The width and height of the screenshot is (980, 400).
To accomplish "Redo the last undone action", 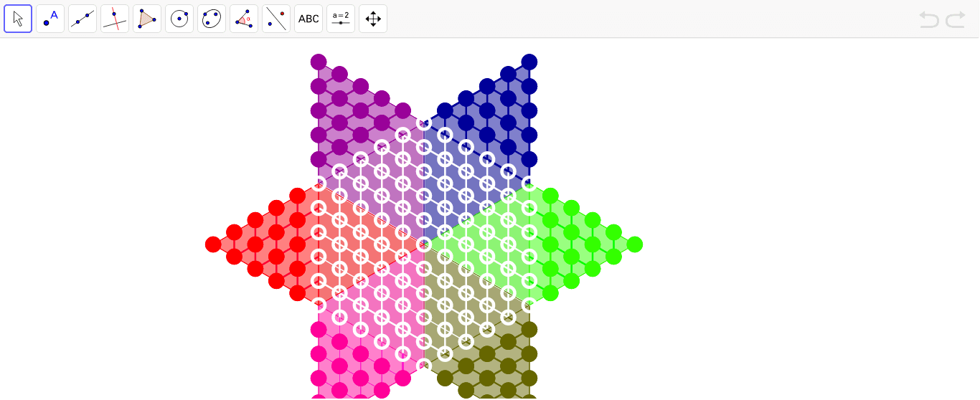I will (956, 19).
